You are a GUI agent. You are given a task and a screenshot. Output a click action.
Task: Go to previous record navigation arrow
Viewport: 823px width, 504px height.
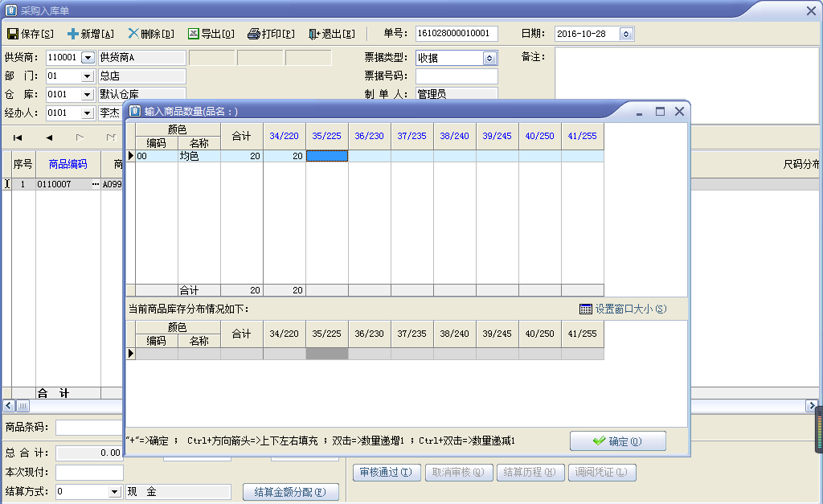(48, 137)
